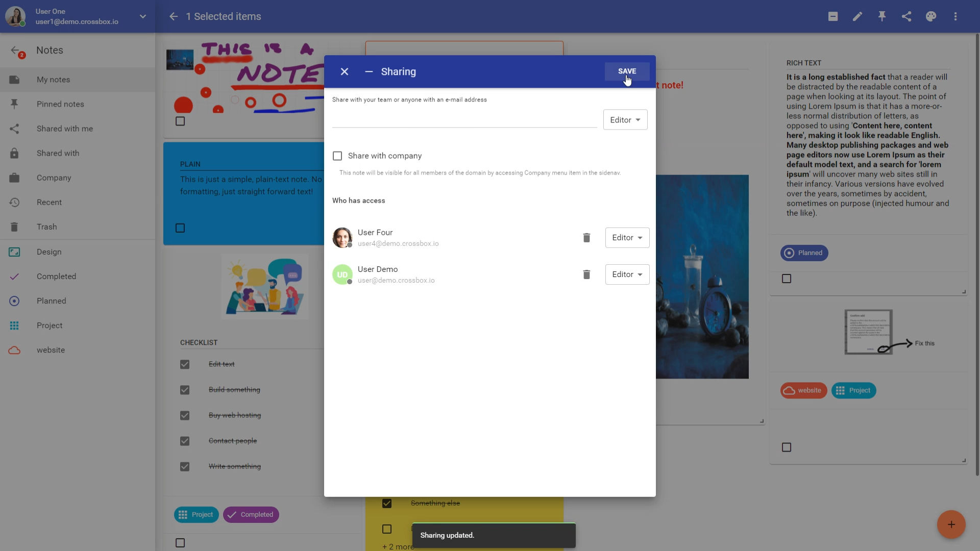This screenshot has height=551, width=980.
Task: Click the pencil edit icon
Action: (857, 16)
